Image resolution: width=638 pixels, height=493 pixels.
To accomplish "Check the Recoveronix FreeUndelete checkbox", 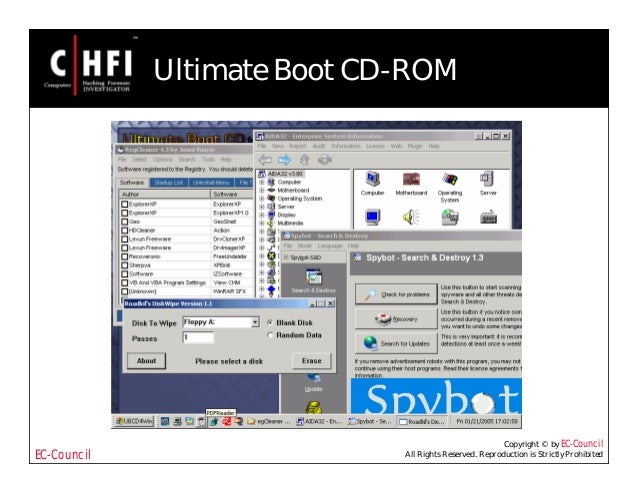I will point(125,257).
